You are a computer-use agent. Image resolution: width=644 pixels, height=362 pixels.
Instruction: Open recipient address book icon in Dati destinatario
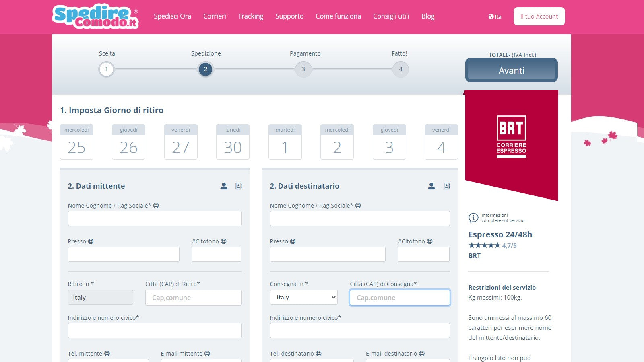pos(446,186)
